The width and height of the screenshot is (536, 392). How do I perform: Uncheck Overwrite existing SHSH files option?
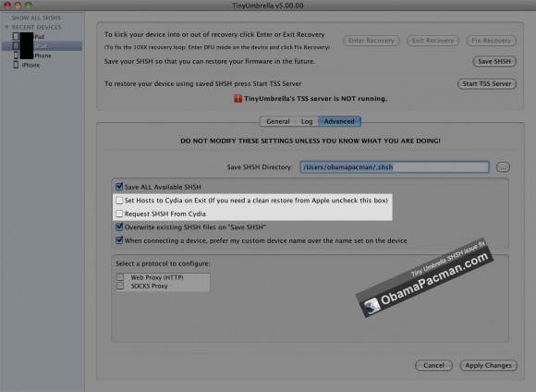[x=119, y=227]
